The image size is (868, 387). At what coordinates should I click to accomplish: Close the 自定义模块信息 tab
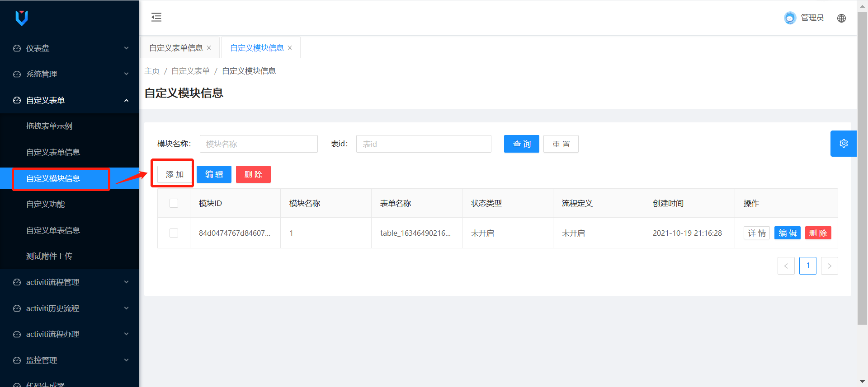pyautogui.click(x=290, y=48)
